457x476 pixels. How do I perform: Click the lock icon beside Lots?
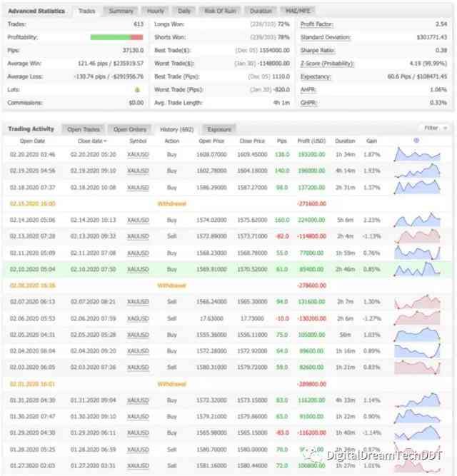136,89
